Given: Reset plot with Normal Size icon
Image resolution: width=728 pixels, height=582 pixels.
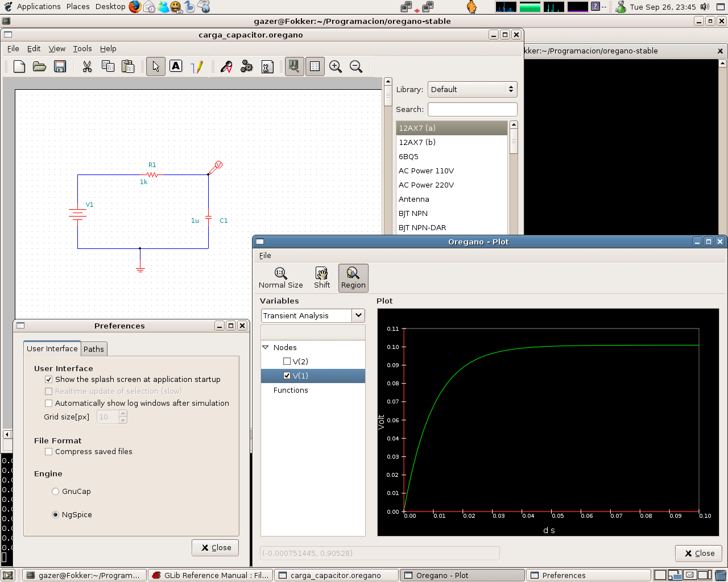Looking at the screenshot, I should [x=280, y=278].
